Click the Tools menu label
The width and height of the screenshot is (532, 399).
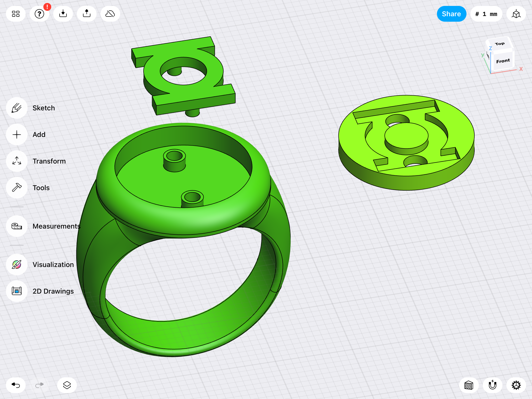pos(41,188)
